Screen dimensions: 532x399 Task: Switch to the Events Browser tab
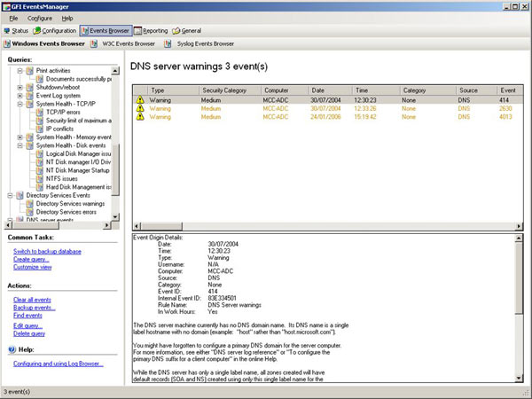pos(106,31)
